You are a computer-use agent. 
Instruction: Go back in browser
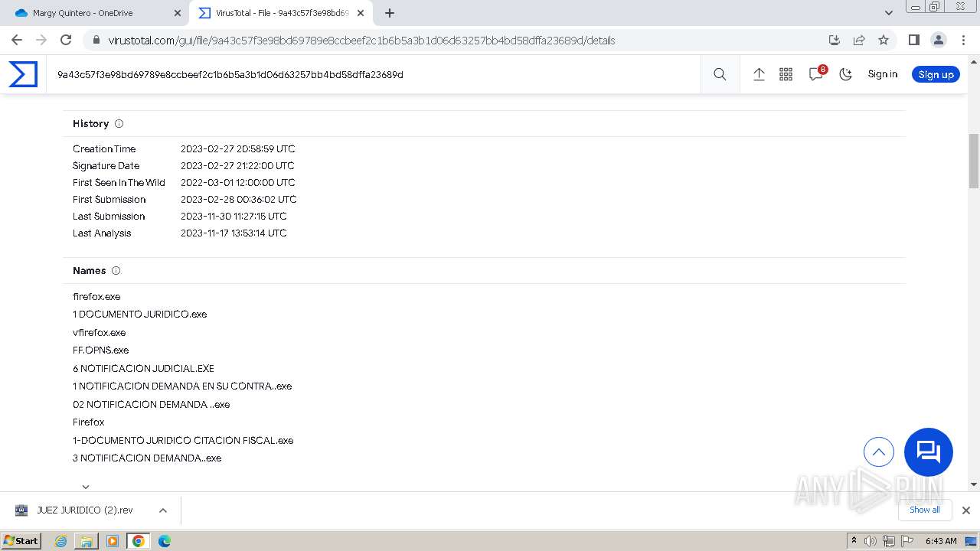(x=17, y=40)
